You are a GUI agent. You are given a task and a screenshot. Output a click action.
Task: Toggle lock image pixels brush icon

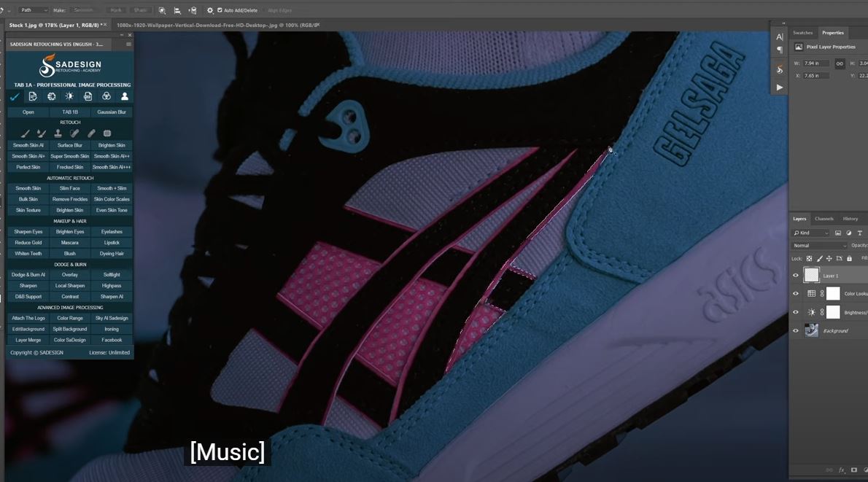coord(819,258)
